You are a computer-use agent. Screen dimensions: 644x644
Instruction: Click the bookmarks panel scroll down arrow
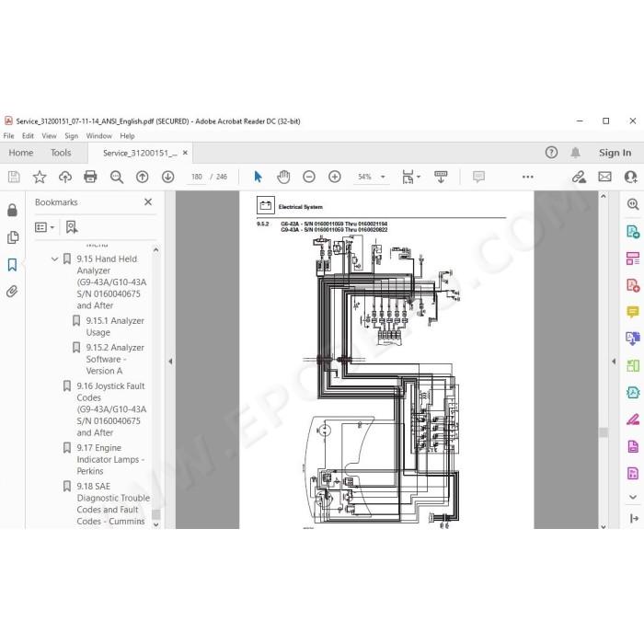pyautogui.click(x=155, y=524)
